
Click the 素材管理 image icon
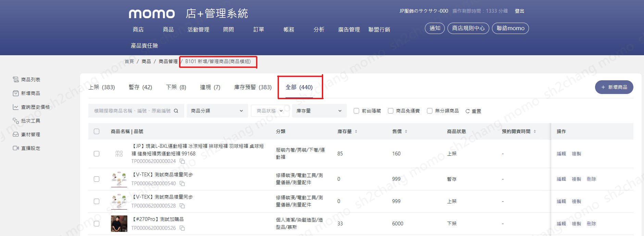coord(16,134)
